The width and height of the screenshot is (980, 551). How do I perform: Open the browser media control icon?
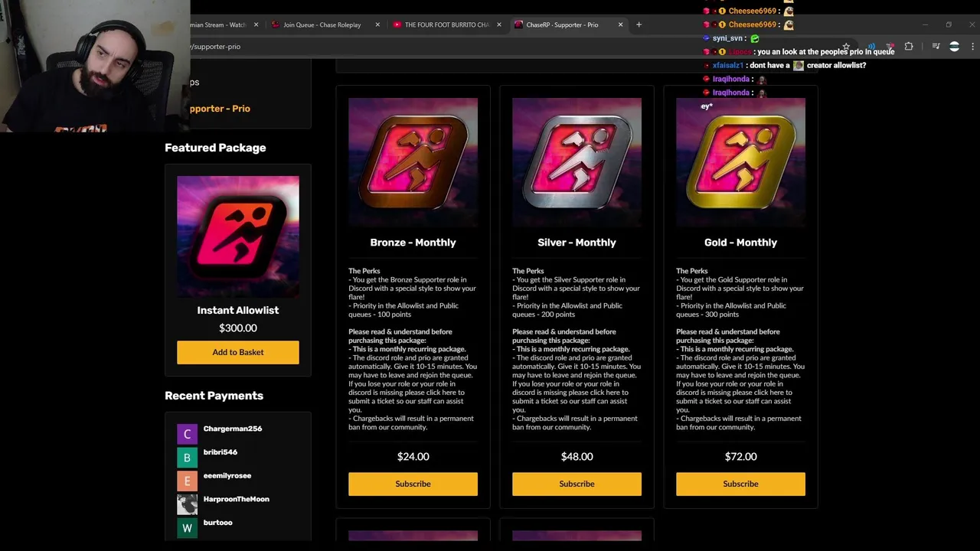click(936, 47)
